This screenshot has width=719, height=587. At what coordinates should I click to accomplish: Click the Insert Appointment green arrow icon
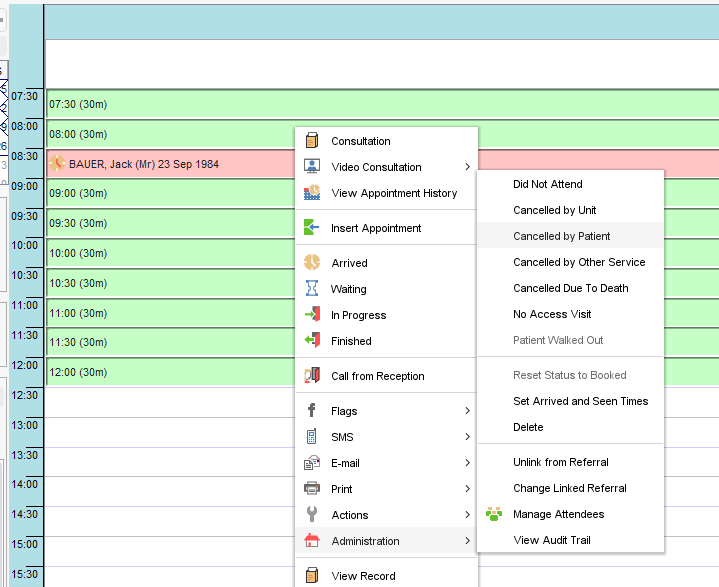pos(312,227)
